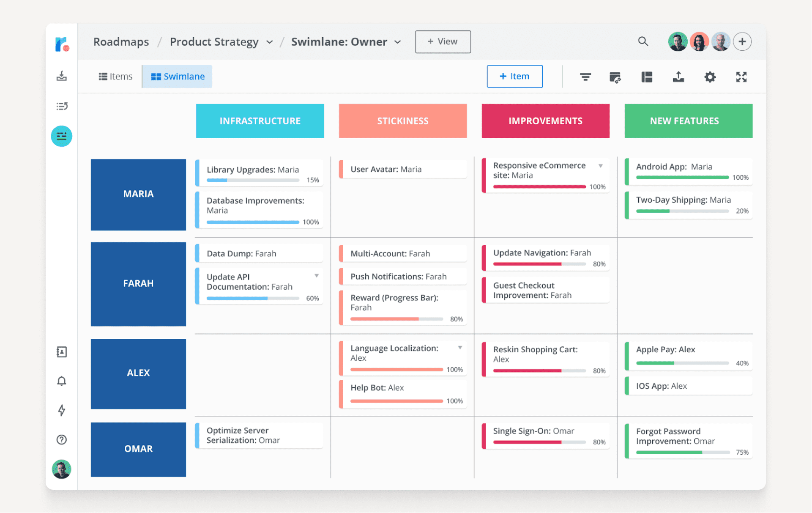
Task: Open roadmap view settings gear
Action: tap(710, 77)
